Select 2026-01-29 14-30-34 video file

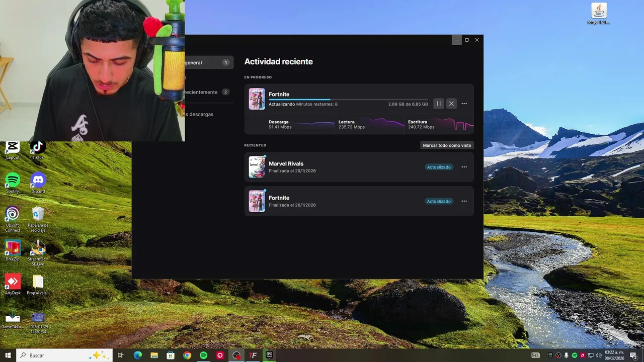pyautogui.click(x=38, y=323)
